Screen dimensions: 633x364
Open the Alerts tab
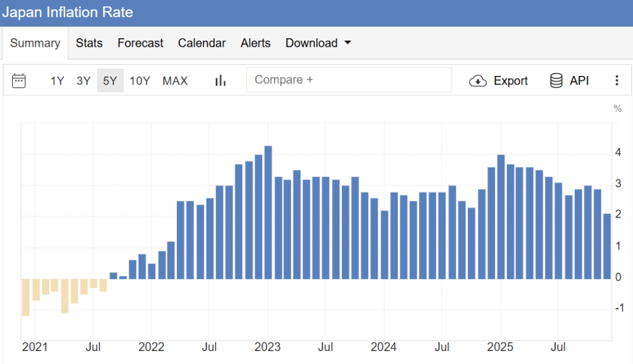pos(255,43)
